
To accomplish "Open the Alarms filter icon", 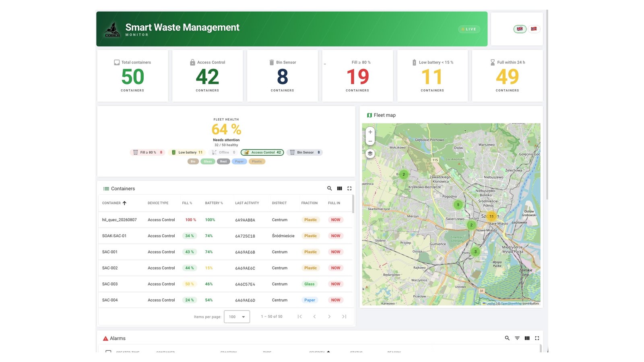I will [517, 338].
